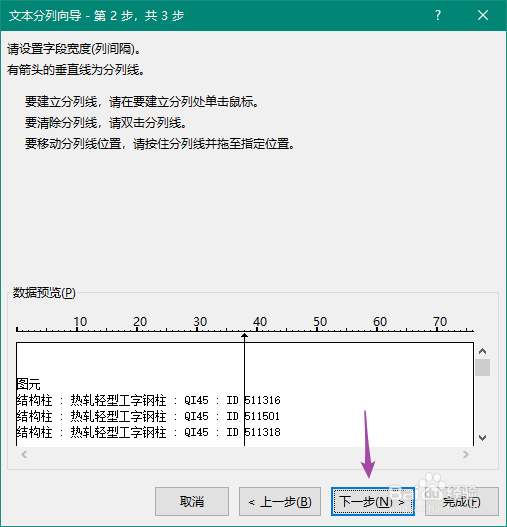This screenshot has height=527, width=507.
Task: Click preview row ending with 511316
Action: coord(148,400)
